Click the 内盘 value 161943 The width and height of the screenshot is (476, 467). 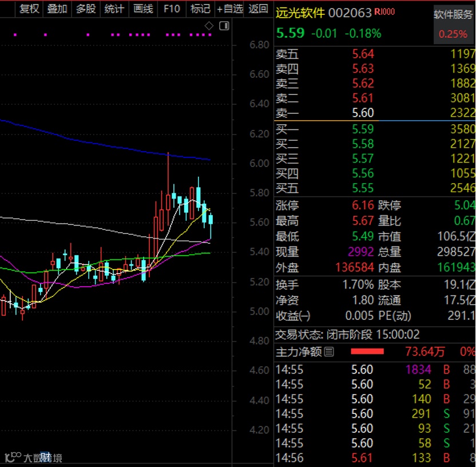[x=457, y=267]
